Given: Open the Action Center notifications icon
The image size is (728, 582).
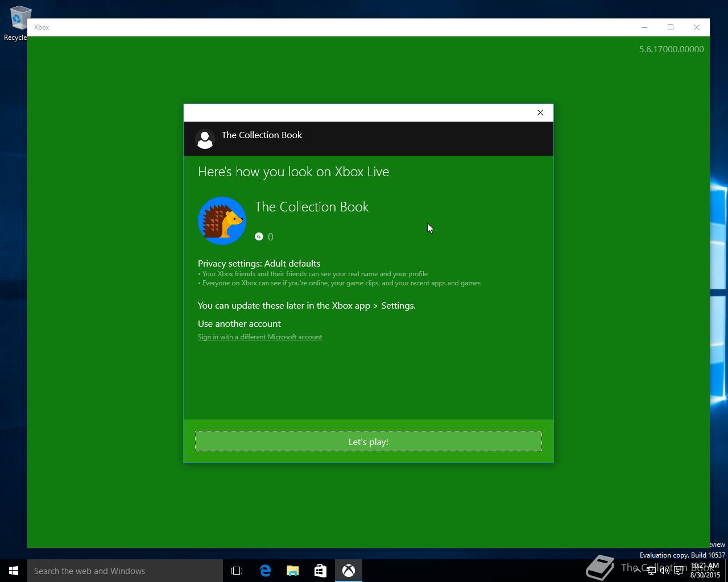Looking at the screenshot, I should [679, 571].
